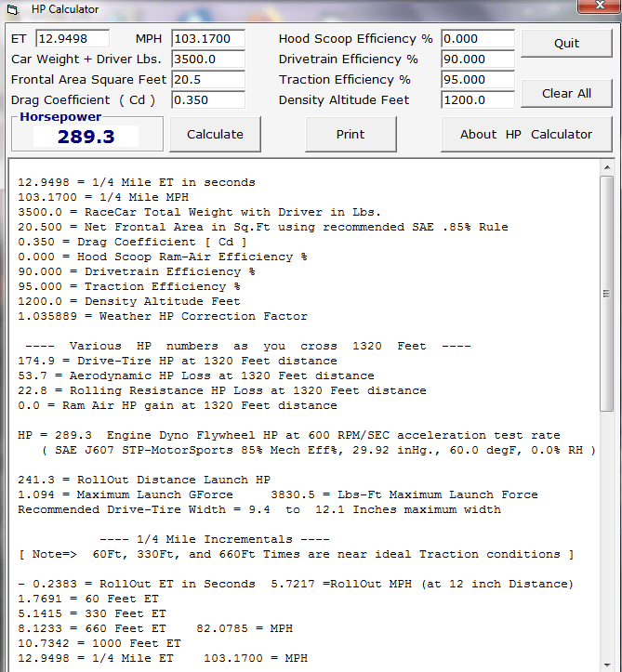
Task: Click the 'Lbs-Ft Maximum Launch Force' text
Action: pyautogui.click(x=404, y=494)
